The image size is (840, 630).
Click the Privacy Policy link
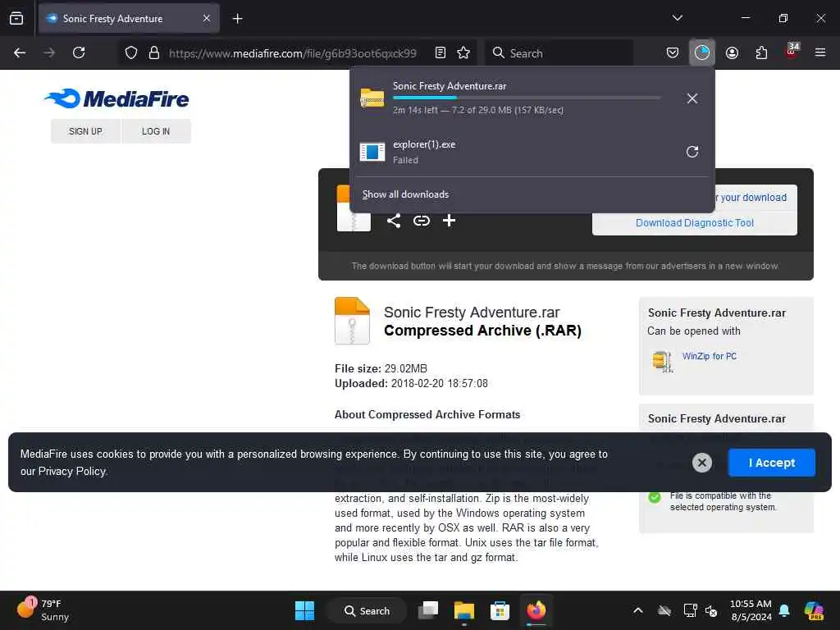pyautogui.click(x=72, y=471)
